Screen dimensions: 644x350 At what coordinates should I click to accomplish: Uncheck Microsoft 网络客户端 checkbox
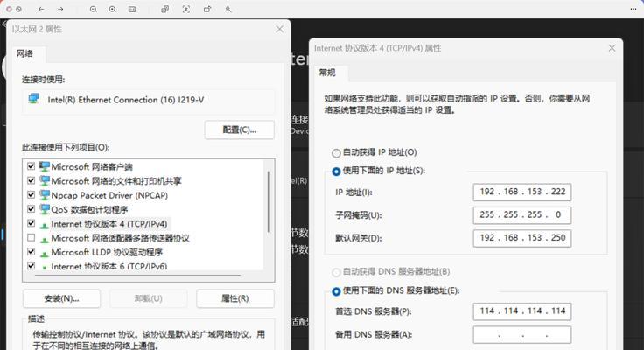tap(31, 166)
